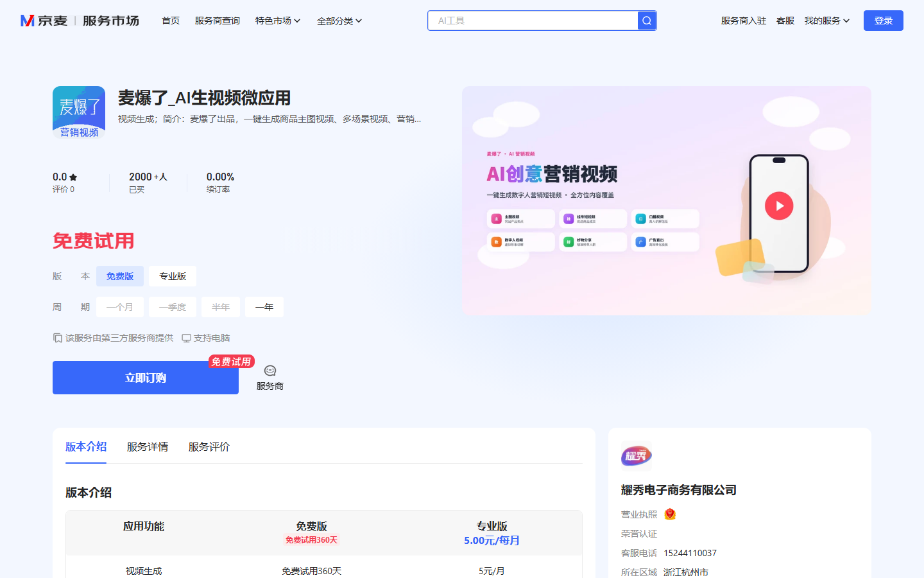Click the 立即订购 button

click(x=146, y=378)
